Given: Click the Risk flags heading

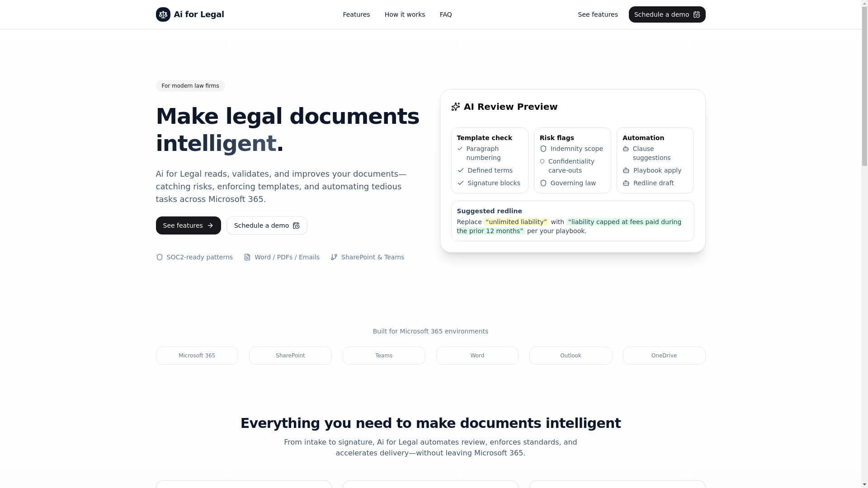Looking at the screenshot, I should tap(557, 138).
